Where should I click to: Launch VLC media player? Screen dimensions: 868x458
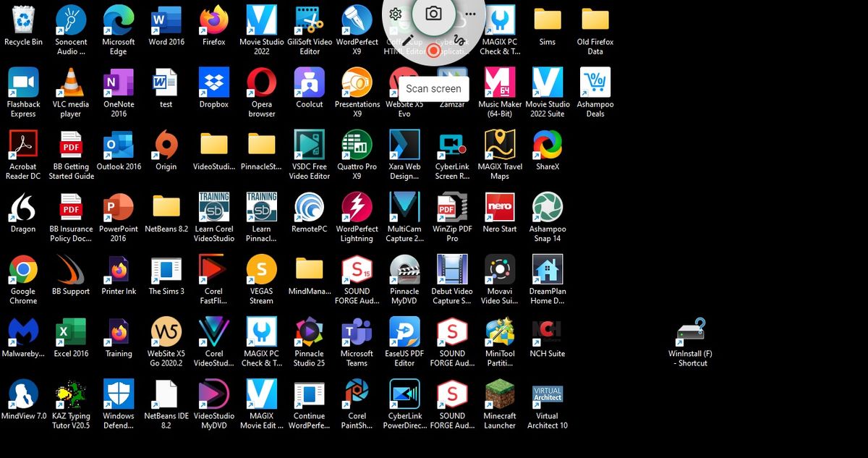pos(70,83)
